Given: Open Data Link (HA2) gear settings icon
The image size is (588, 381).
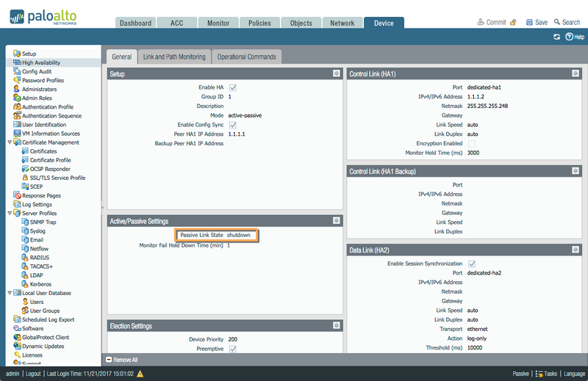Looking at the screenshot, I should point(576,250).
